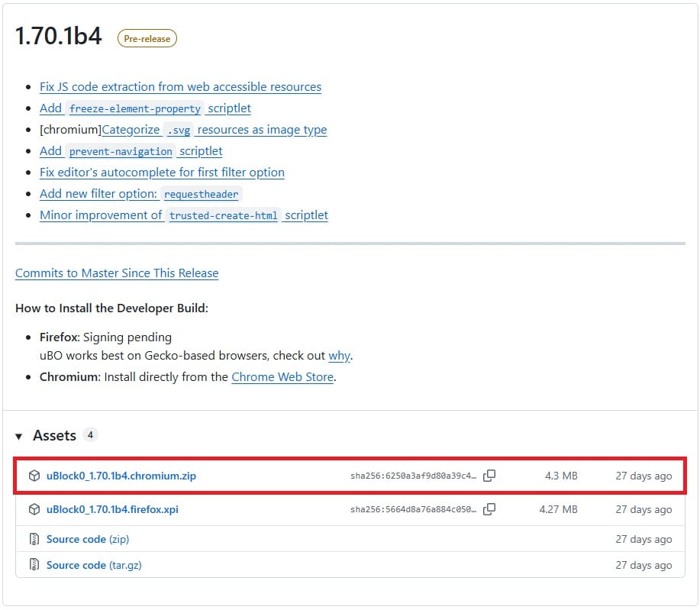
Task: Click the Pre-release badge
Action: (147, 38)
